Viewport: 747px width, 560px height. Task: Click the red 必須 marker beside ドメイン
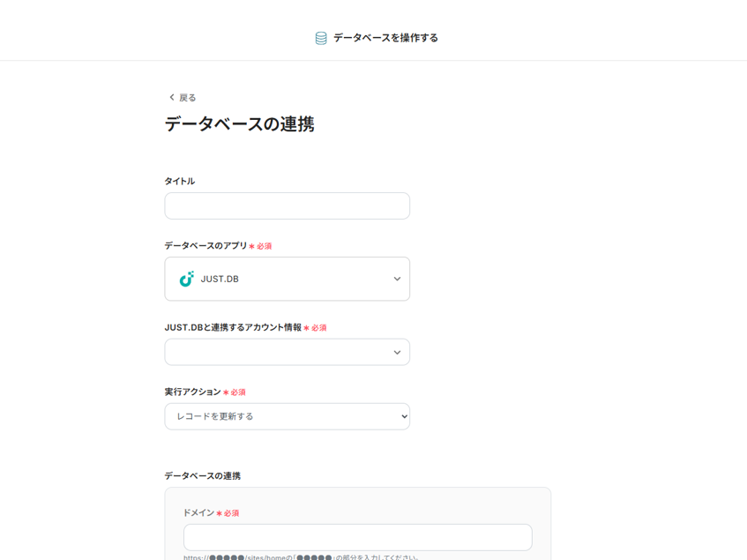[228, 513]
